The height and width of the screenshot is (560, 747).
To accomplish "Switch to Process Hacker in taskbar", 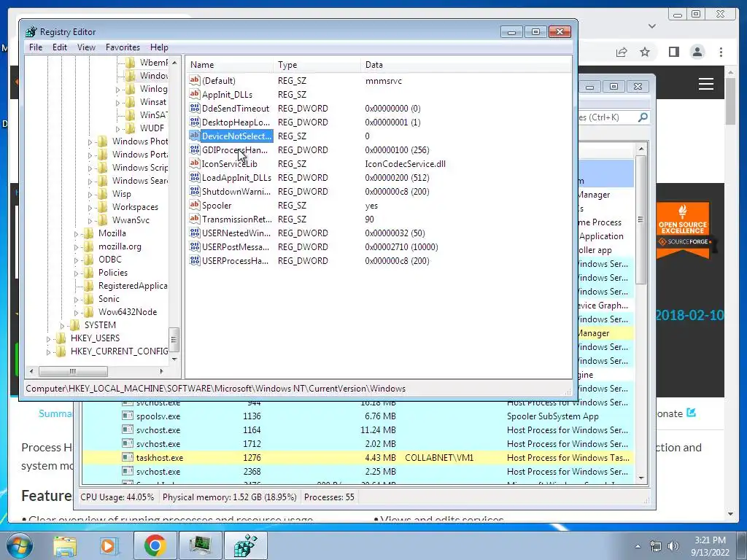I will click(x=201, y=545).
